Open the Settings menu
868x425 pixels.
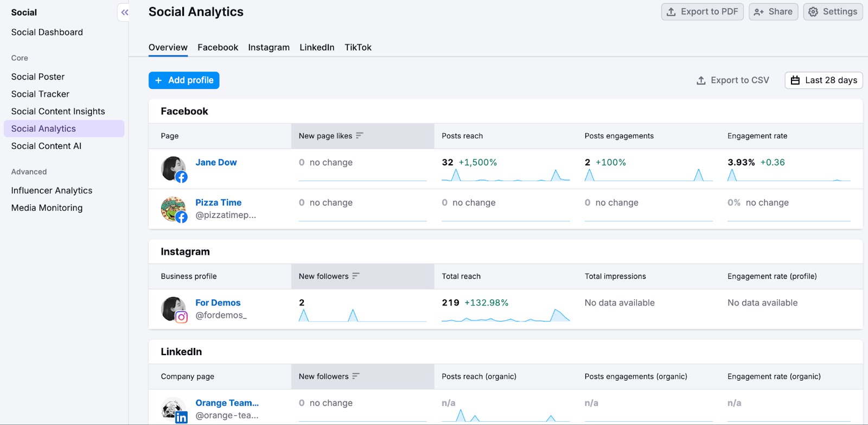point(833,12)
